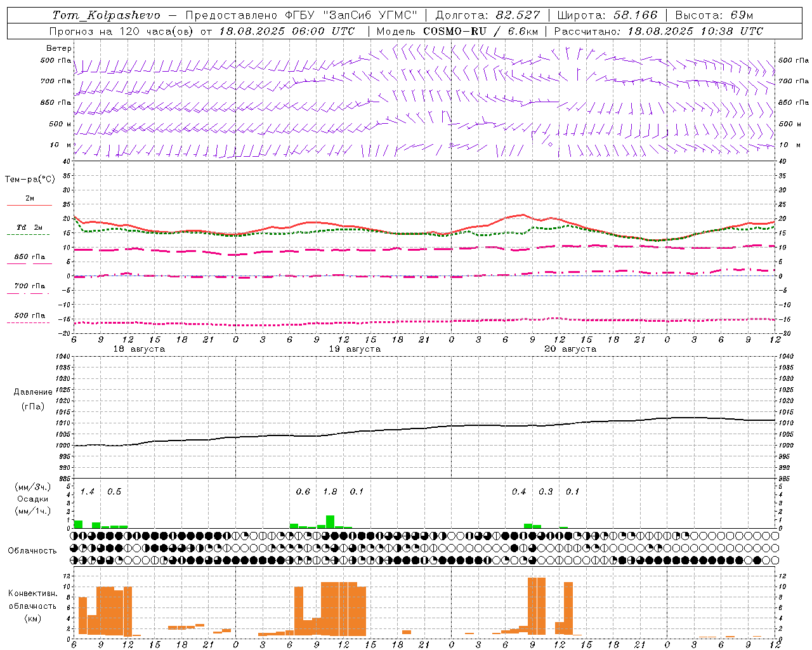The width and height of the screenshot is (812, 650).
Task: Click the (км) unit label under облачность
Action: pyautogui.click(x=33, y=618)
